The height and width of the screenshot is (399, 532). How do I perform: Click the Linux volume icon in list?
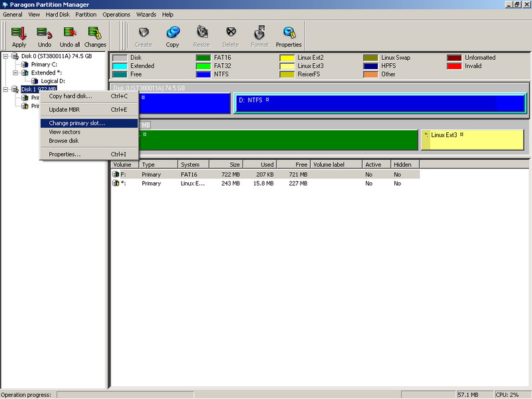[x=116, y=184]
